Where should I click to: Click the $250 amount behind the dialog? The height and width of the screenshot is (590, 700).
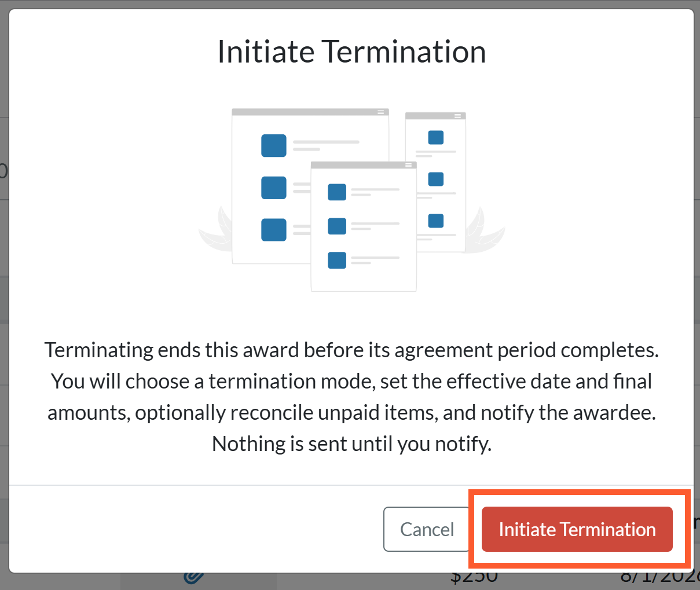[474, 577]
